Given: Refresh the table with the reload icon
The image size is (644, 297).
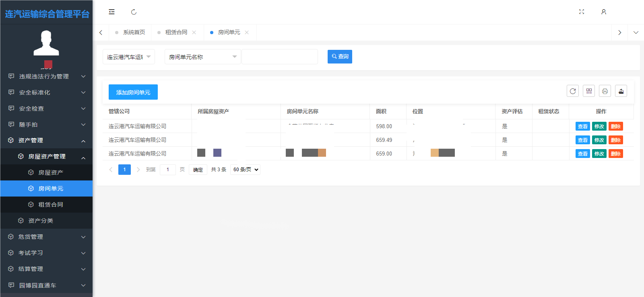Looking at the screenshot, I should [x=572, y=91].
